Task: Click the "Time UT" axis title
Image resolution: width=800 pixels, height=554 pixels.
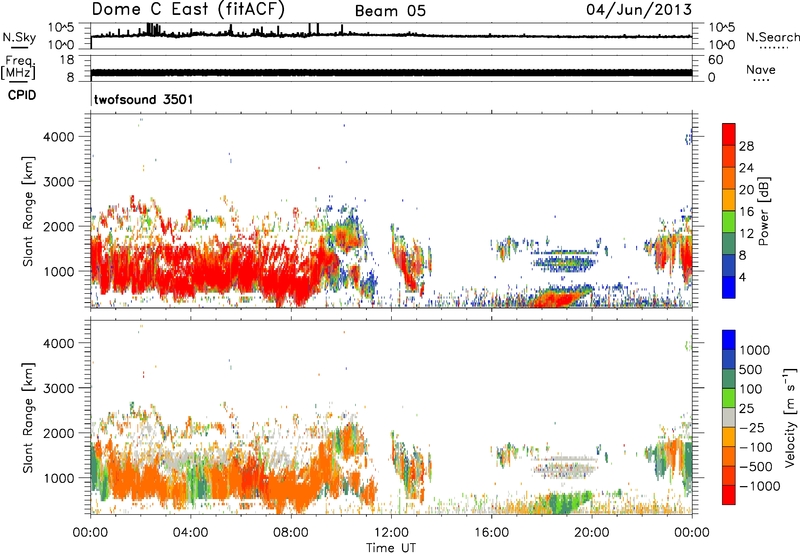Action: [391, 548]
